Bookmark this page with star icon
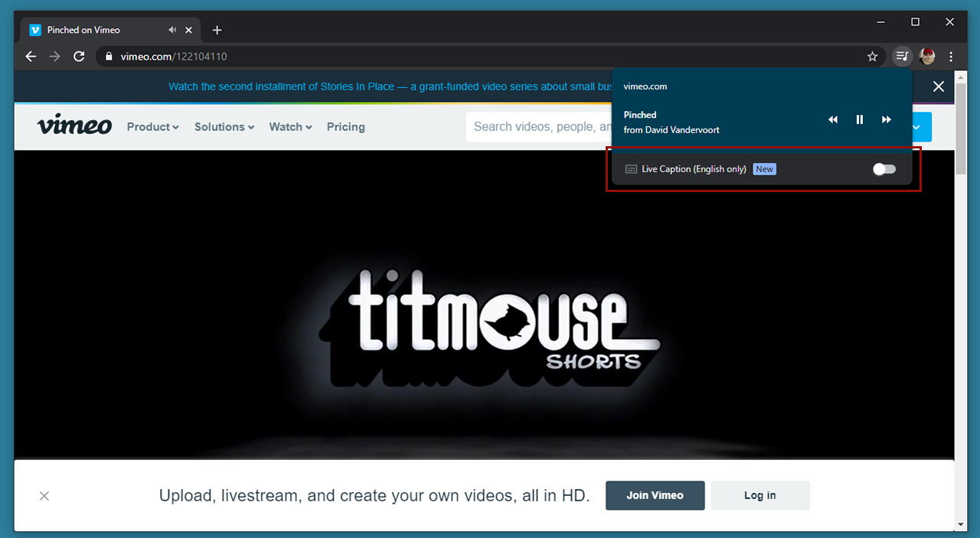 872,56
